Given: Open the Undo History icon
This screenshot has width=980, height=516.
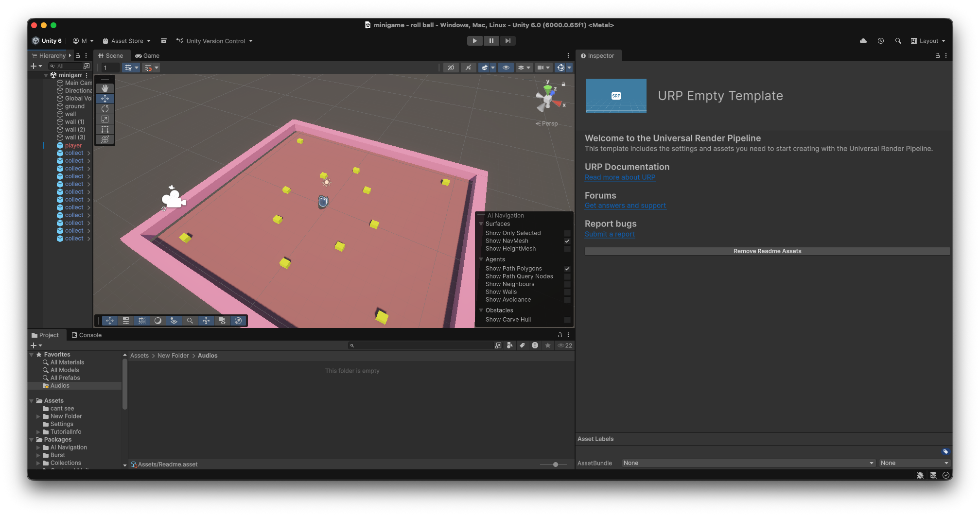Looking at the screenshot, I should click(x=880, y=41).
